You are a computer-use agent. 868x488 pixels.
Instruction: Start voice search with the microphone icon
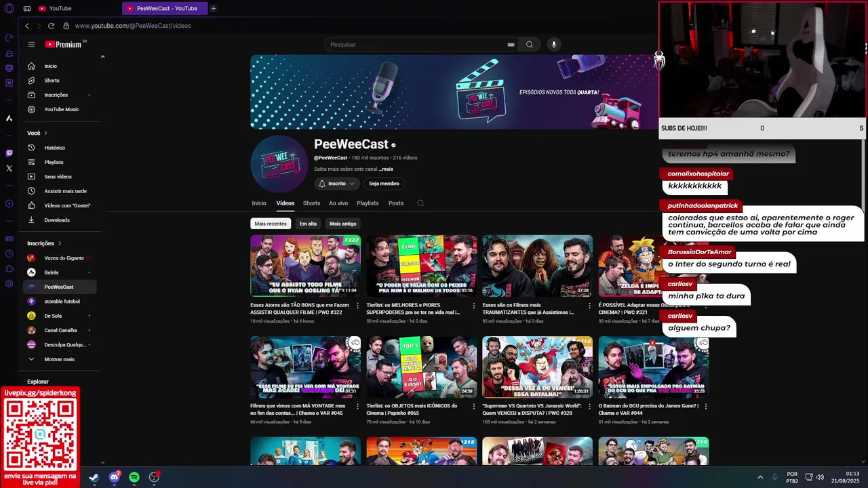tap(554, 45)
